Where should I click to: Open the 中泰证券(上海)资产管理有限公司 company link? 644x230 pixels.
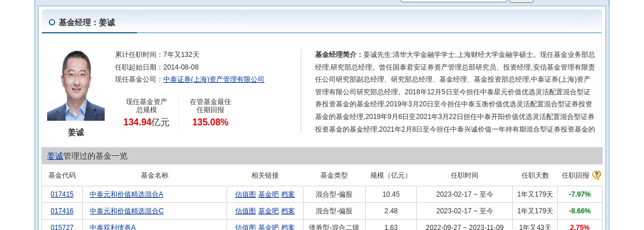pos(213,79)
